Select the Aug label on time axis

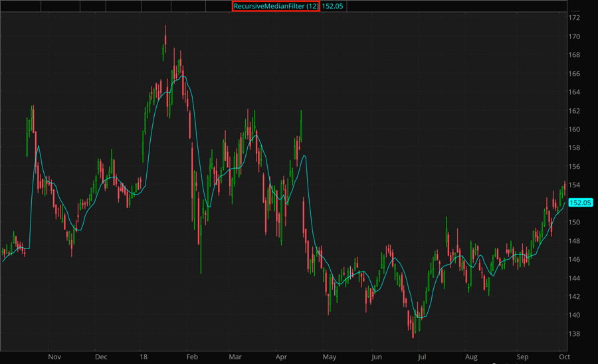[x=470, y=357]
